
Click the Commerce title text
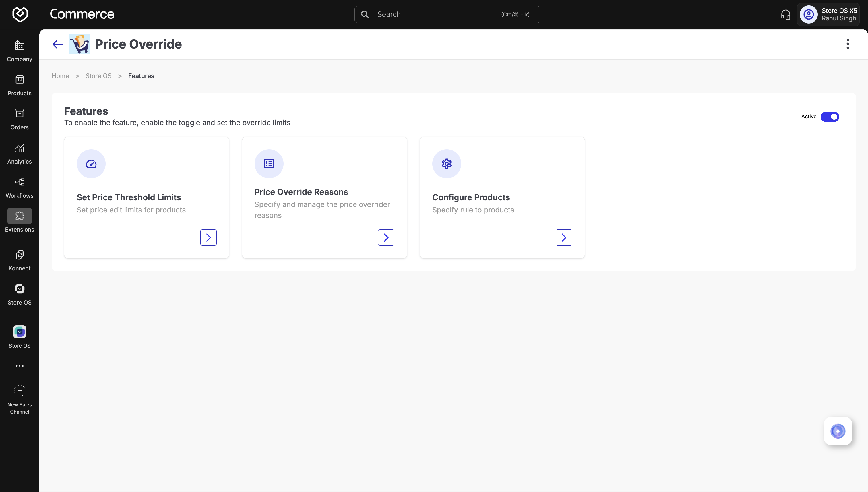point(82,14)
